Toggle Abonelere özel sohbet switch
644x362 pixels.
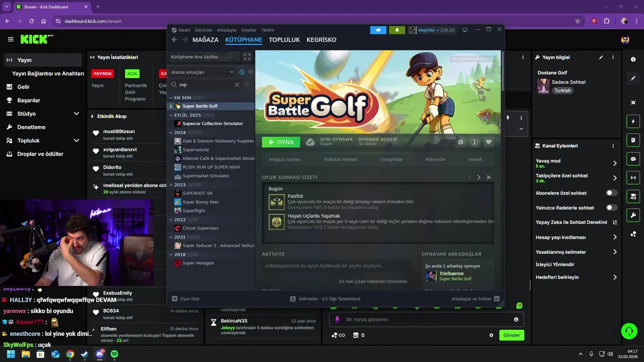[x=612, y=193]
